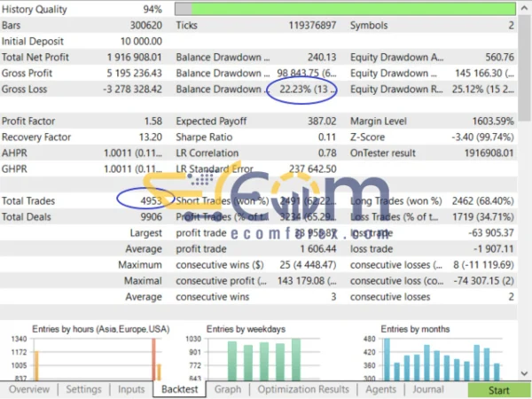The width and height of the screenshot is (532, 399).
Task: Click the Entries by months chart
Action: tap(433, 353)
